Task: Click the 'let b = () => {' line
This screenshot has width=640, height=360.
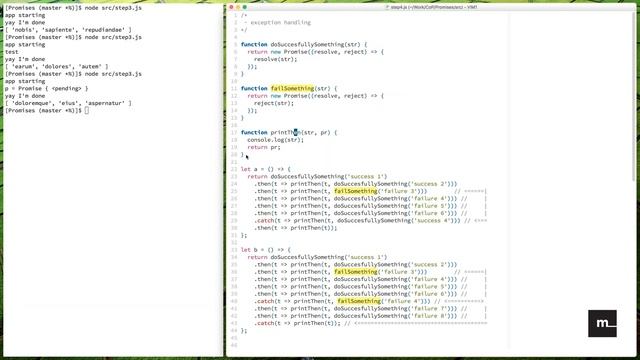Action: pos(266,250)
